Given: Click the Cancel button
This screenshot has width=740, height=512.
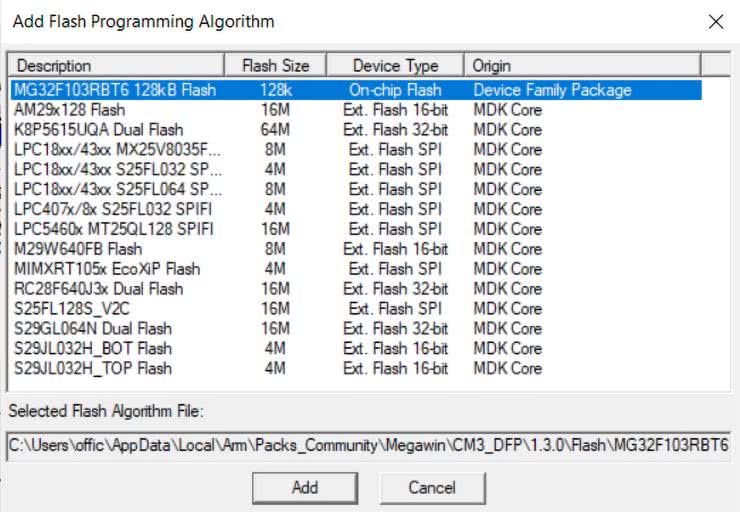Looking at the screenshot, I should coord(432,487).
